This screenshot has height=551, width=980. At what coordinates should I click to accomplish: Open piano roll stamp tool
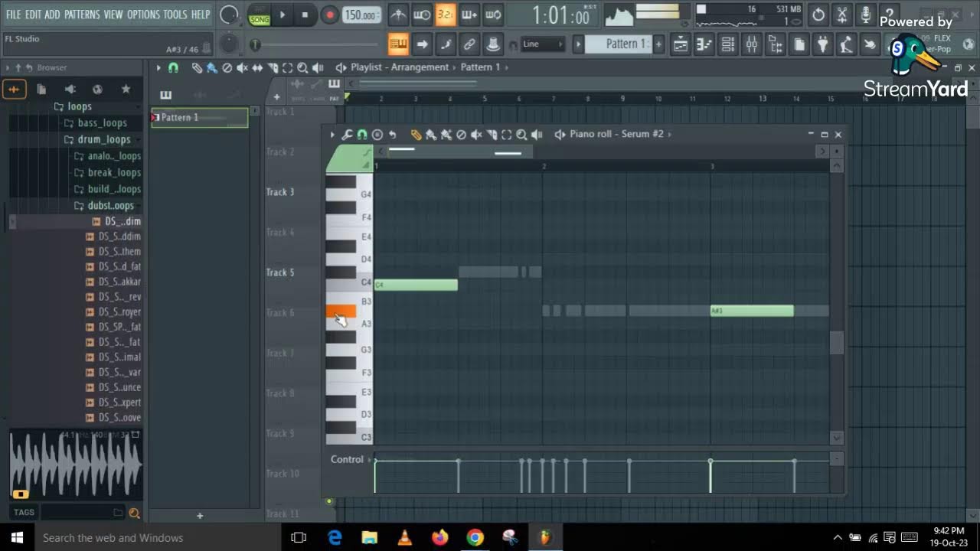(x=377, y=135)
